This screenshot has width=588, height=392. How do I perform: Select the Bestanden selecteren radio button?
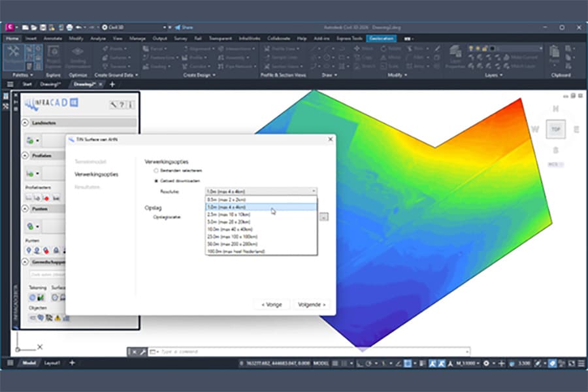[156, 171]
